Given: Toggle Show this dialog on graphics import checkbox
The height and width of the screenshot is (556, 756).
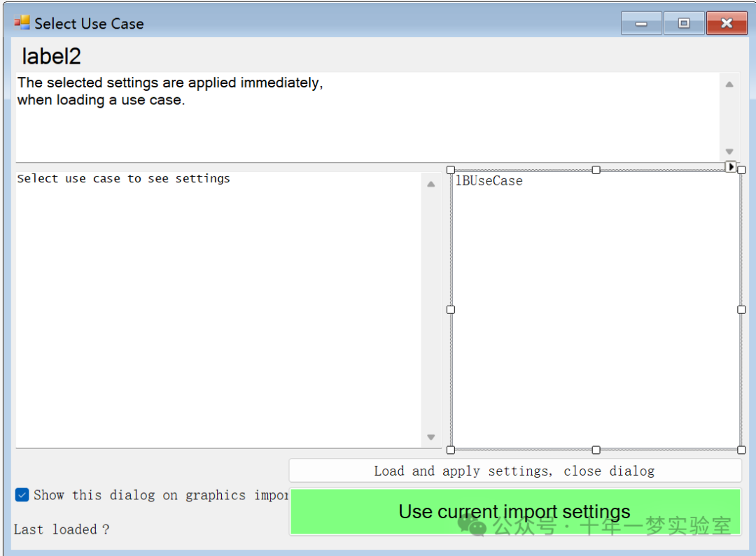Looking at the screenshot, I should pyautogui.click(x=22, y=495).
